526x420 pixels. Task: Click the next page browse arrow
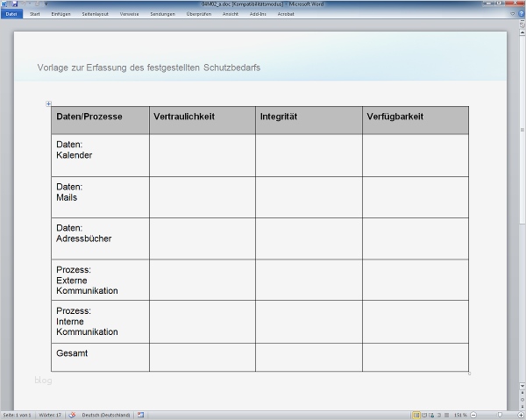pyautogui.click(x=522, y=406)
